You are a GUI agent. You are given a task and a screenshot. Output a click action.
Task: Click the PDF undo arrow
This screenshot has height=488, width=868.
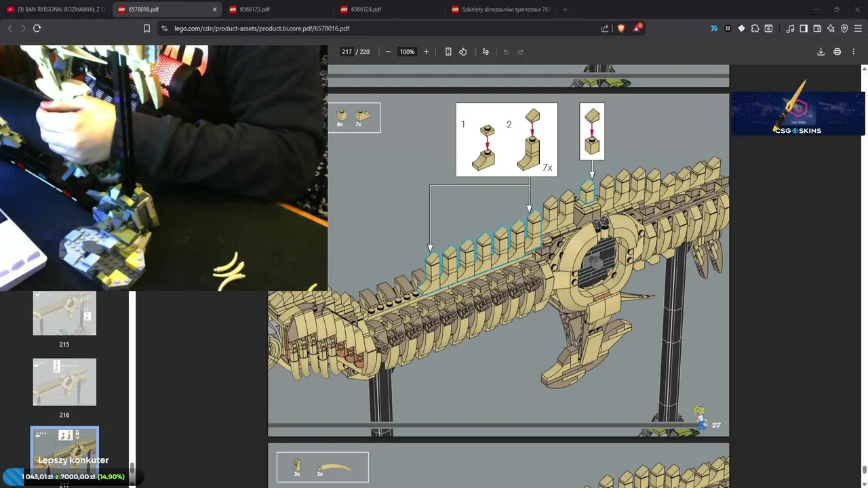[506, 52]
